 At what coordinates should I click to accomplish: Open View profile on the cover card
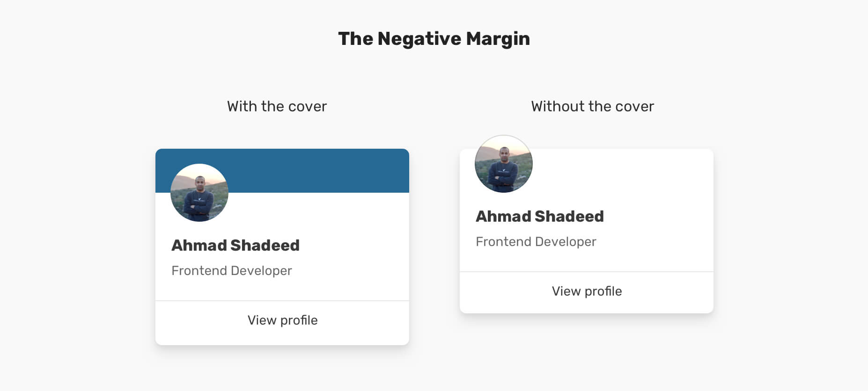click(x=282, y=320)
